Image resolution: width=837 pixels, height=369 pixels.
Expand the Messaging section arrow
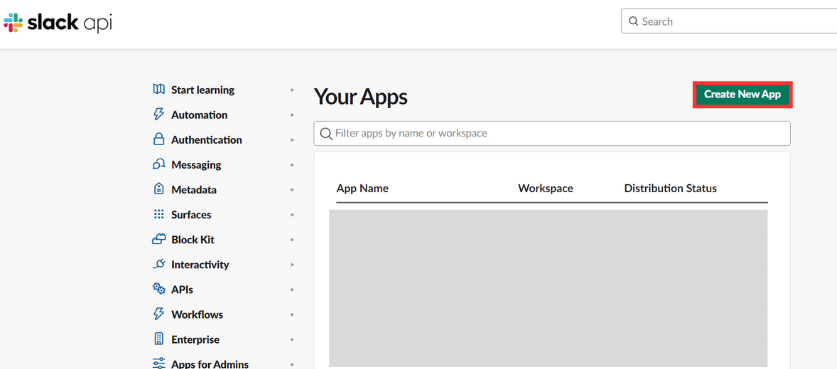pyautogui.click(x=292, y=165)
